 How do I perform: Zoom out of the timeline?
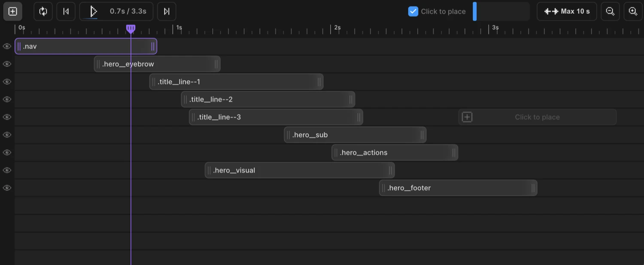pos(610,11)
